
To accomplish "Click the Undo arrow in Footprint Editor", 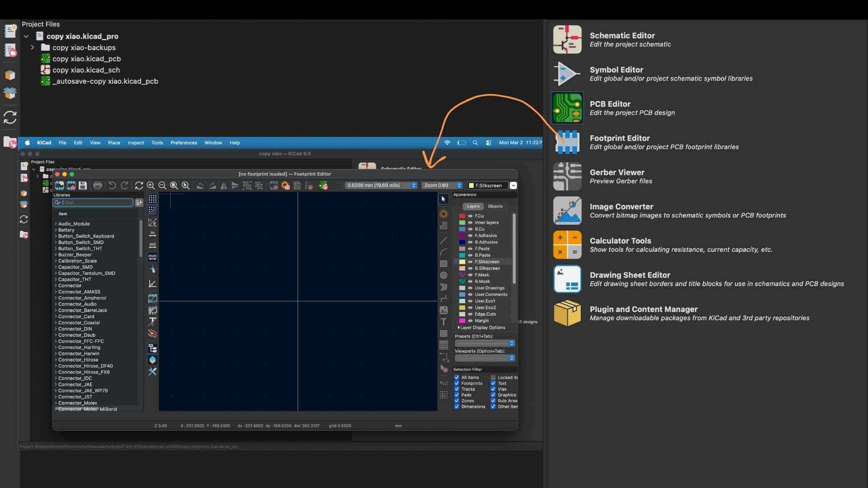I will (x=112, y=186).
